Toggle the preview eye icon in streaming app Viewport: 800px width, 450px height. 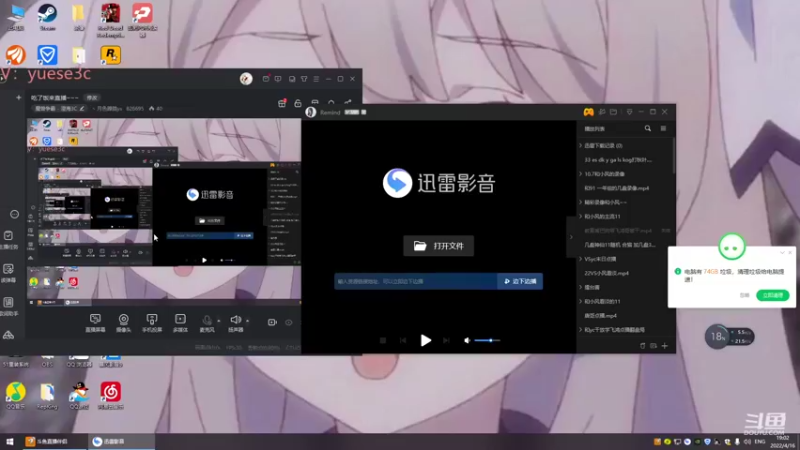[289, 322]
